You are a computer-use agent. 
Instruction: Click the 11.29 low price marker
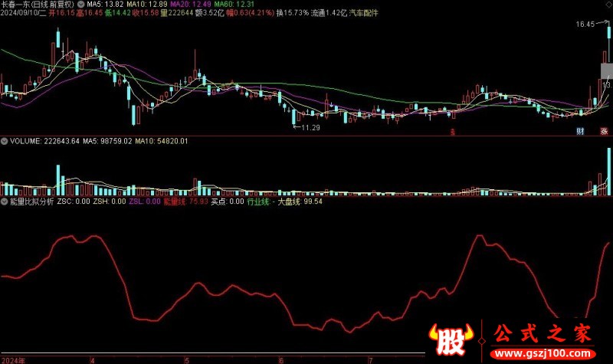click(311, 127)
